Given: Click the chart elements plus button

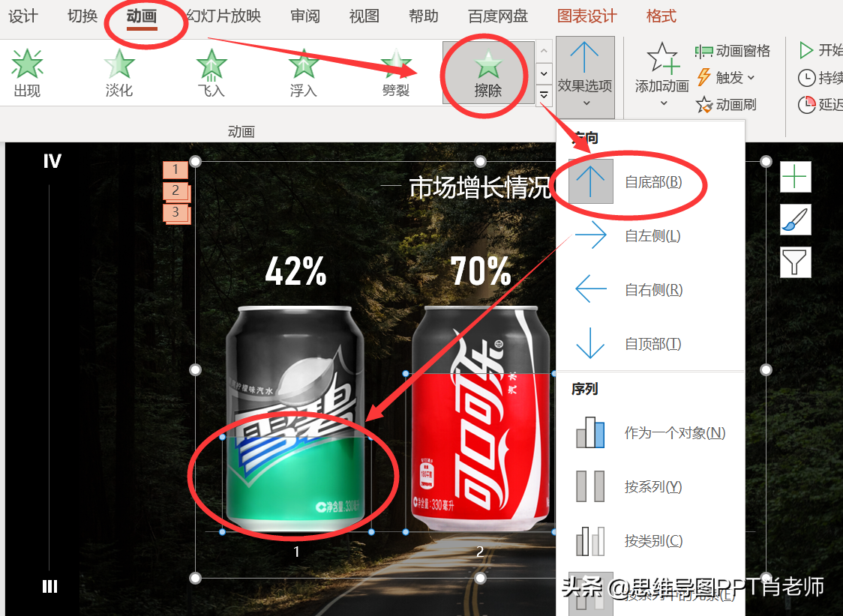Looking at the screenshot, I should pos(795,177).
